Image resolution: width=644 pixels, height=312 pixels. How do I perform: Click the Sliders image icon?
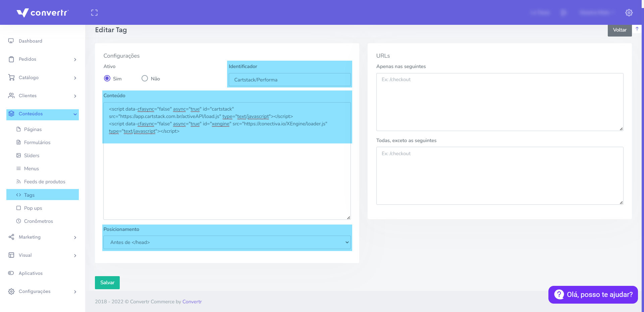tap(19, 155)
